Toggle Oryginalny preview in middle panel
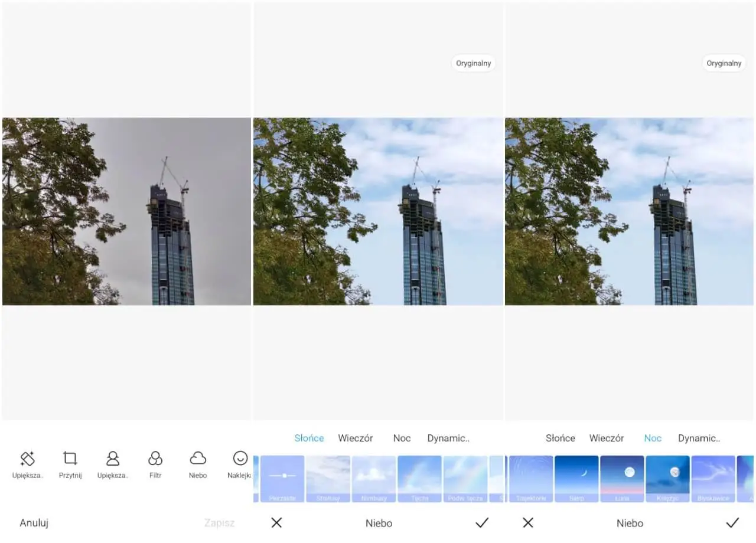Viewport: 756px width, 543px height. [473, 63]
